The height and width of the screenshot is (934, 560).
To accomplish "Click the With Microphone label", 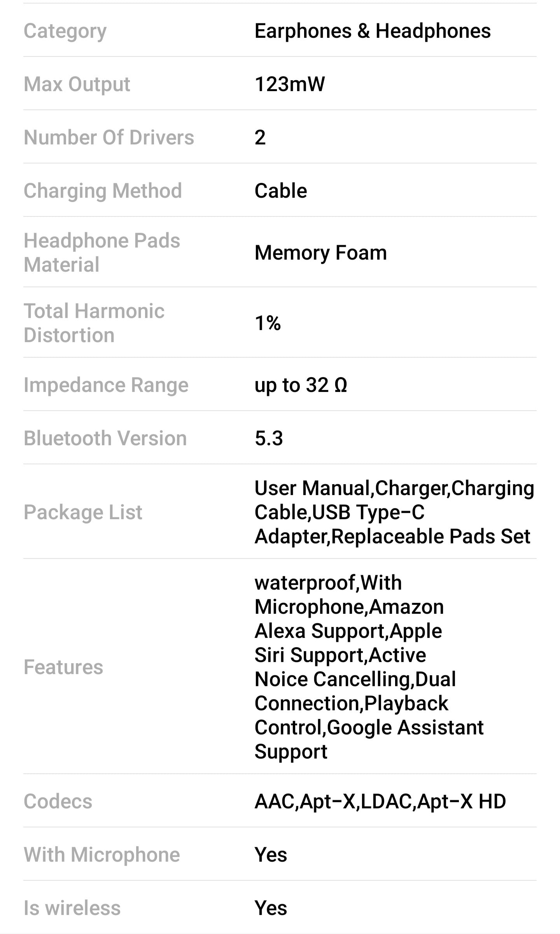I will 101,855.
